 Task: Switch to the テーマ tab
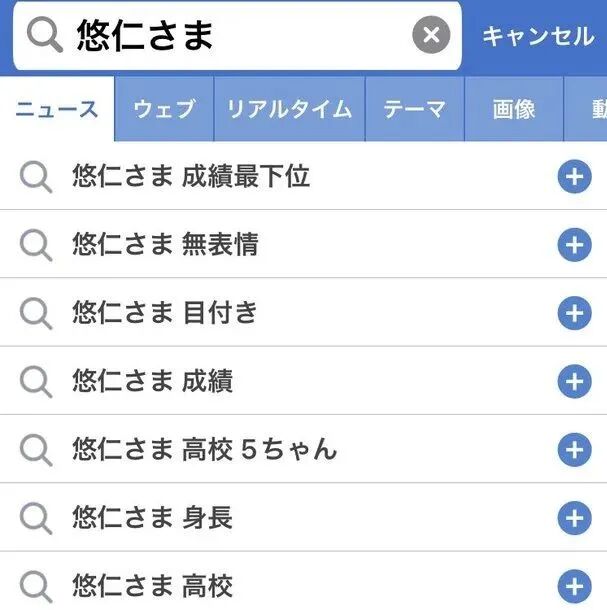pyautogui.click(x=414, y=109)
